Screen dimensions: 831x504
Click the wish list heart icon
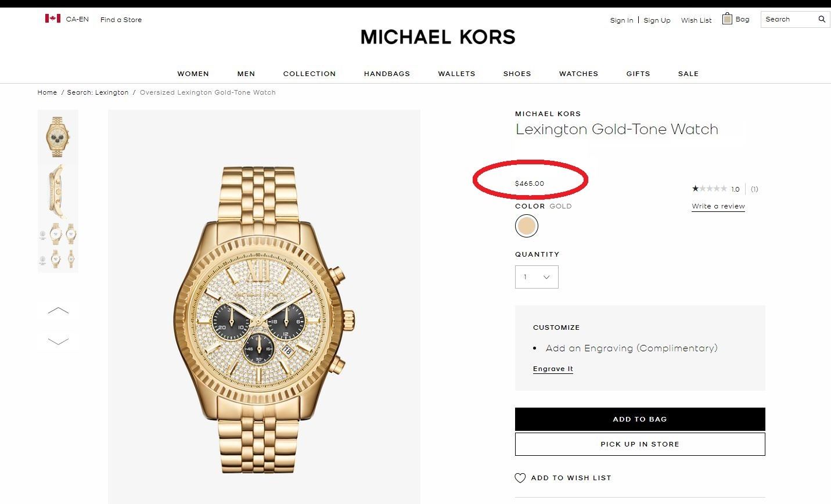[520, 478]
